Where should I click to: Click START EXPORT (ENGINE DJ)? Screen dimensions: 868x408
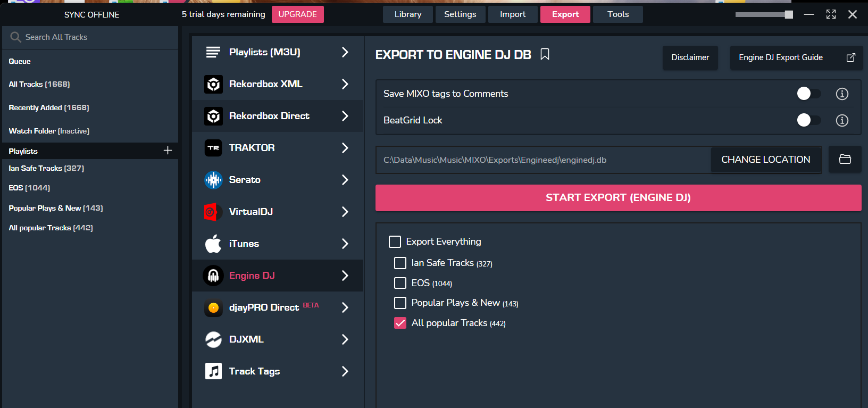pos(618,198)
